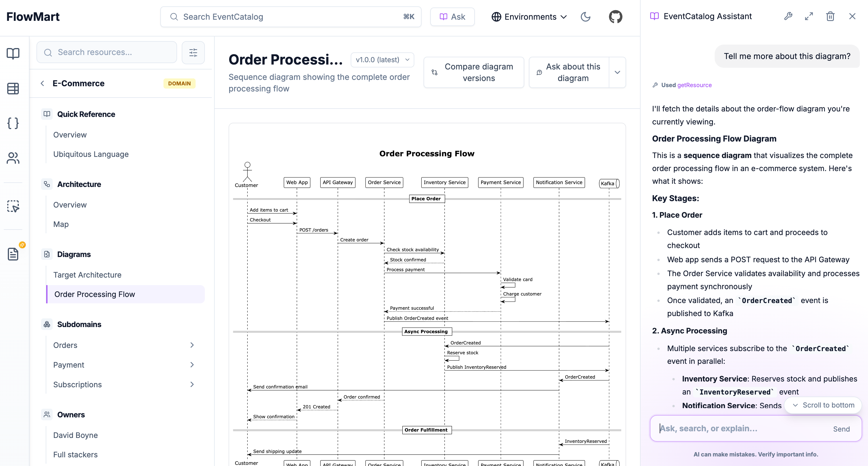Open resource filters beside search box
This screenshot has width=868, height=466.
pyautogui.click(x=193, y=52)
